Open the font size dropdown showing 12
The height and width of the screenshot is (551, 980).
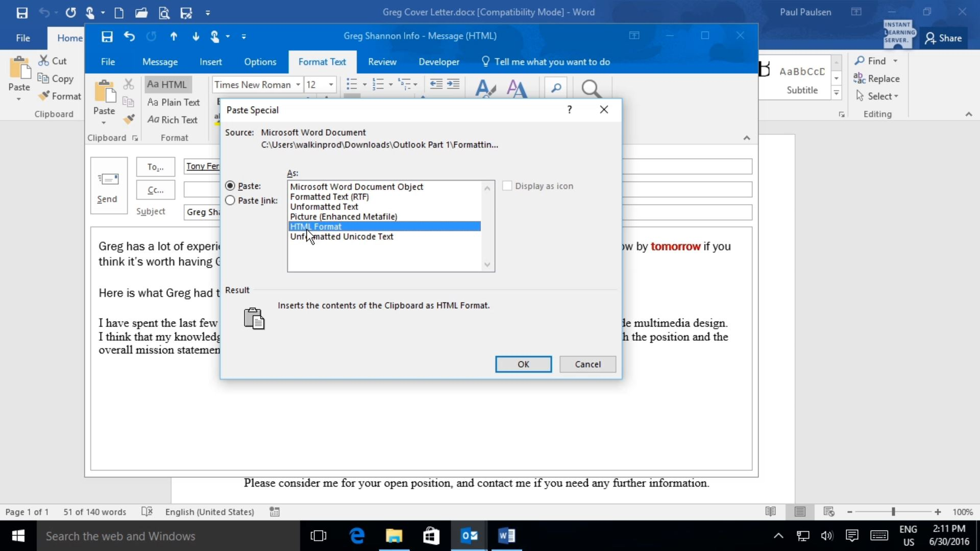pyautogui.click(x=330, y=84)
